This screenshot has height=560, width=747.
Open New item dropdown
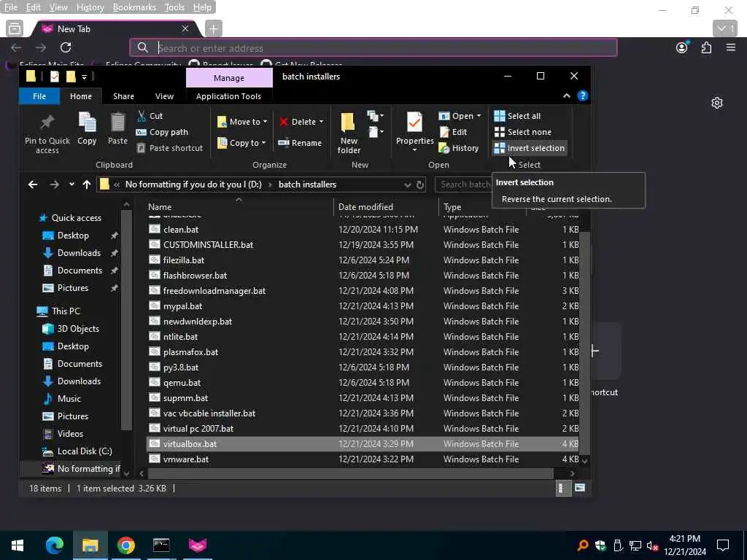pyautogui.click(x=376, y=116)
